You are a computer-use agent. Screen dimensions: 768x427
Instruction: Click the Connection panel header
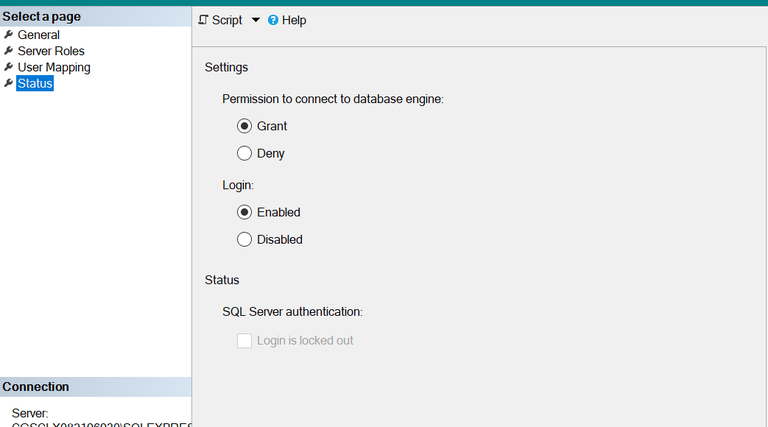coord(36,387)
